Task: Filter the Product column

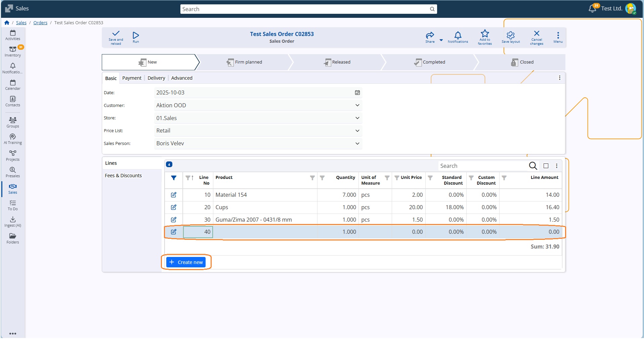Action: 312,178
